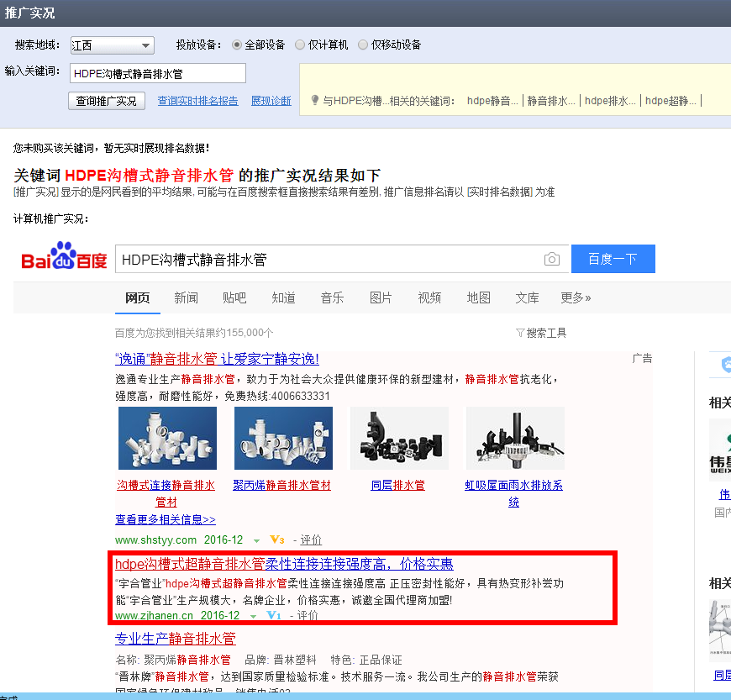Click 评价 link after www.shstyy.com
Screen dimensions: 731x700
pyautogui.click(x=311, y=540)
